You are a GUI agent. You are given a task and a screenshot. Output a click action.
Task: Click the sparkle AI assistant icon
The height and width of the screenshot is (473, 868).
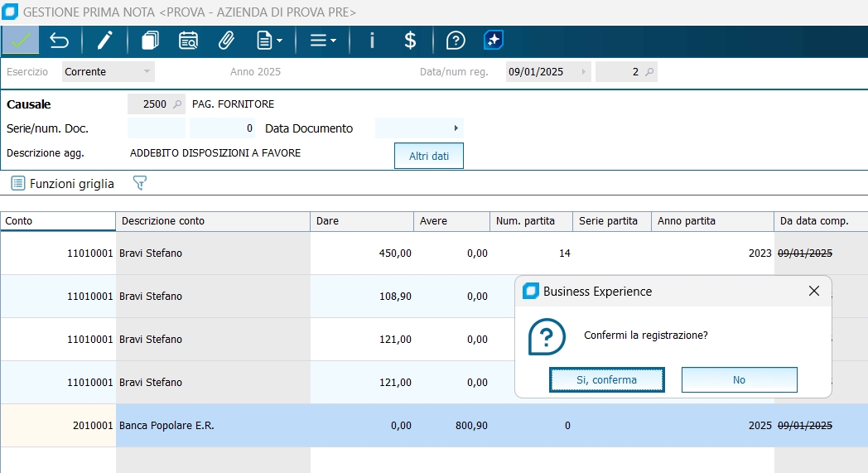494,41
